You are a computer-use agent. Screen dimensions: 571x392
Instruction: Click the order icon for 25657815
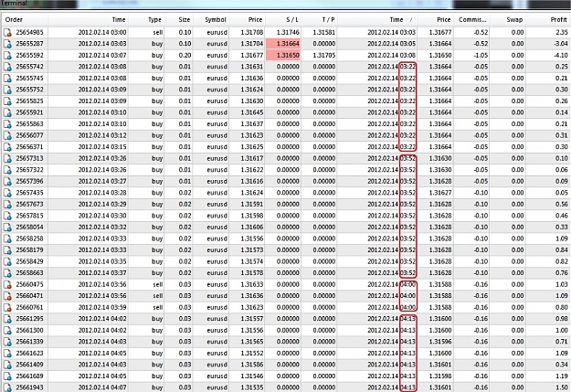pyautogui.click(x=7, y=216)
